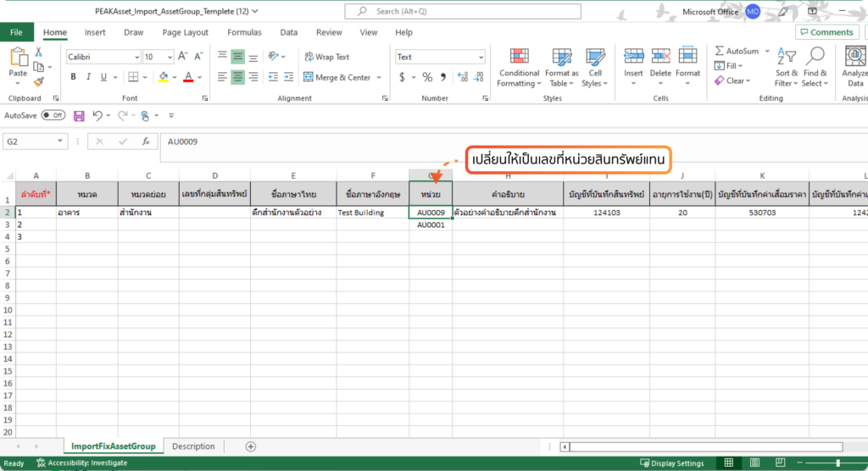Click the Format cells icon
Image resolution: width=868 pixels, height=471 pixels.
[x=687, y=56]
